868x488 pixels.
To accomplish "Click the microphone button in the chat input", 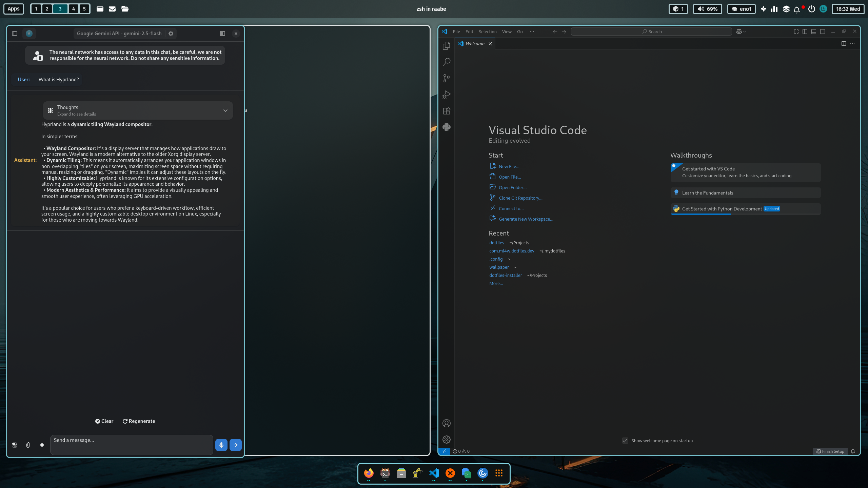I will click(x=221, y=445).
